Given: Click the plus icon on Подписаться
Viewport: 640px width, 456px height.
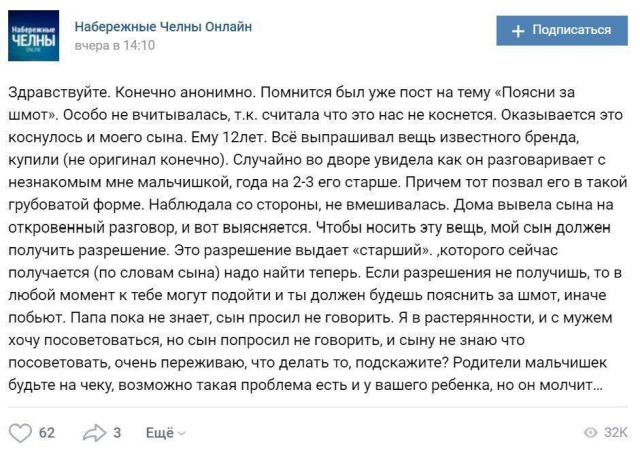Looking at the screenshot, I should (518, 30).
